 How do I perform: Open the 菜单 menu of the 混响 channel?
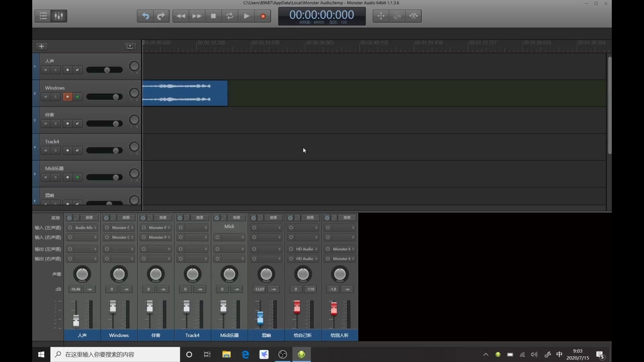[x=273, y=218]
